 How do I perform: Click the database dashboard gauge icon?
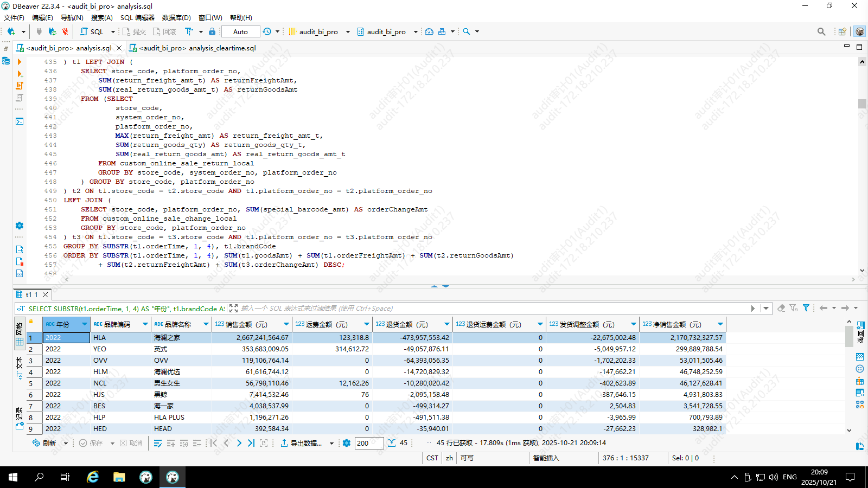[x=429, y=31]
